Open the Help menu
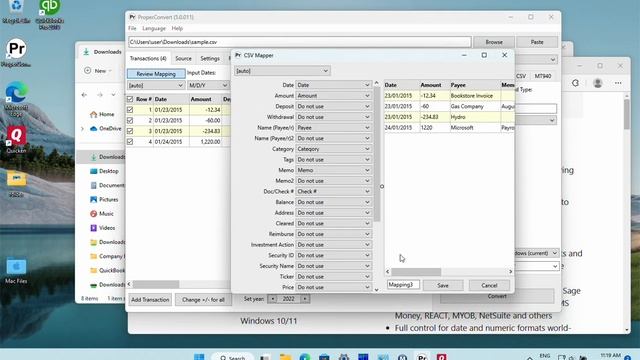 (177, 29)
